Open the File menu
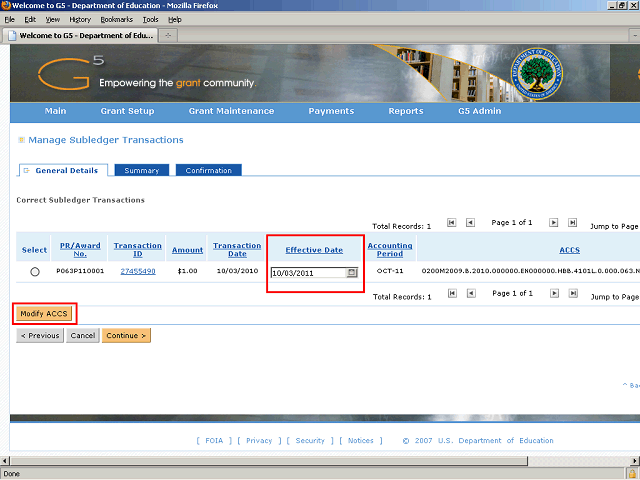Image resolution: width=640 pixels, height=480 pixels. tap(9, 20)
